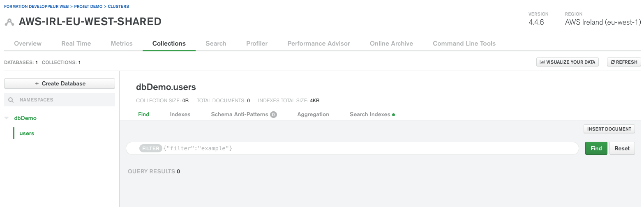Follow Projet Demo breadcrumb link
The image size is (644, 207).
pos(88,7)
